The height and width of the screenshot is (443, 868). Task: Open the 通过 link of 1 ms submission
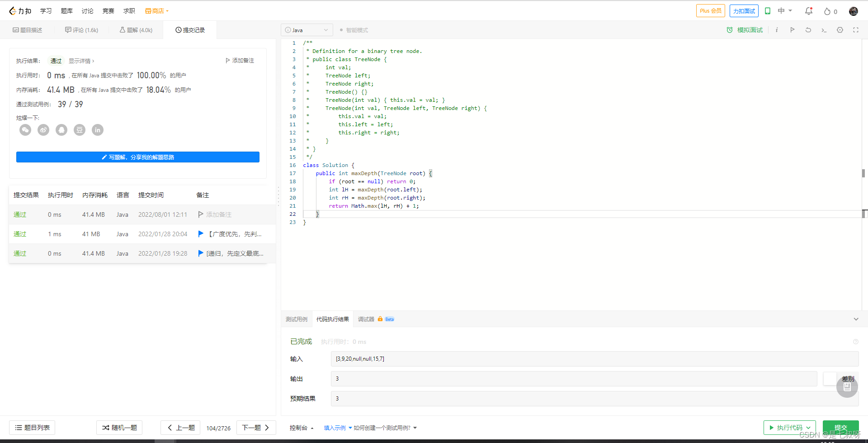[20, 234]
